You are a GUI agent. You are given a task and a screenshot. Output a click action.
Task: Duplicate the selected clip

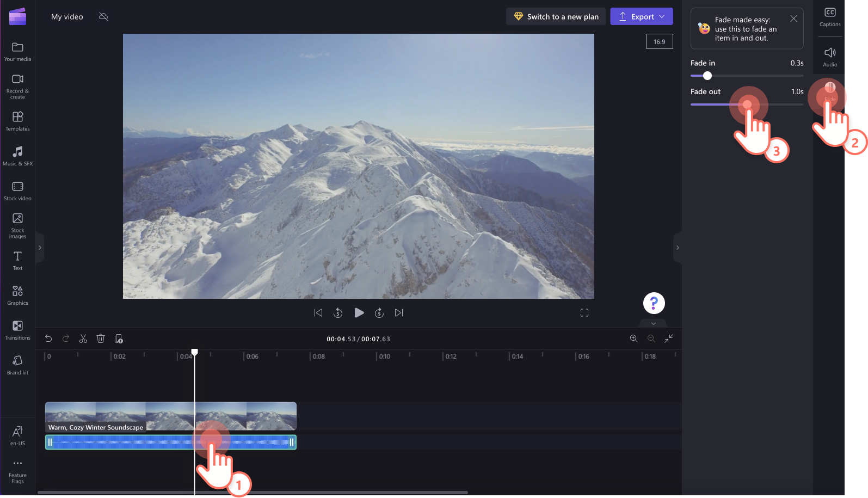pos(119,339)
